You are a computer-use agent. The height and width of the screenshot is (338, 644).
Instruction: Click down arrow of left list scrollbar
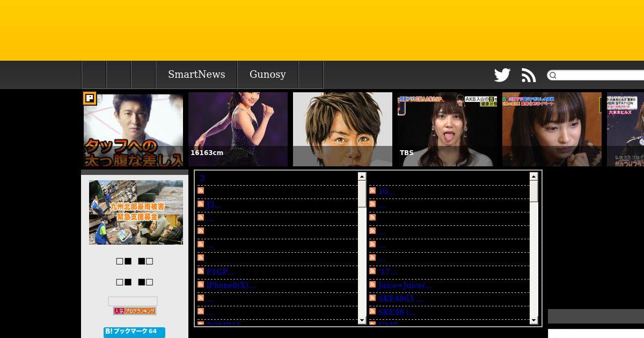[x=362, y=320]
